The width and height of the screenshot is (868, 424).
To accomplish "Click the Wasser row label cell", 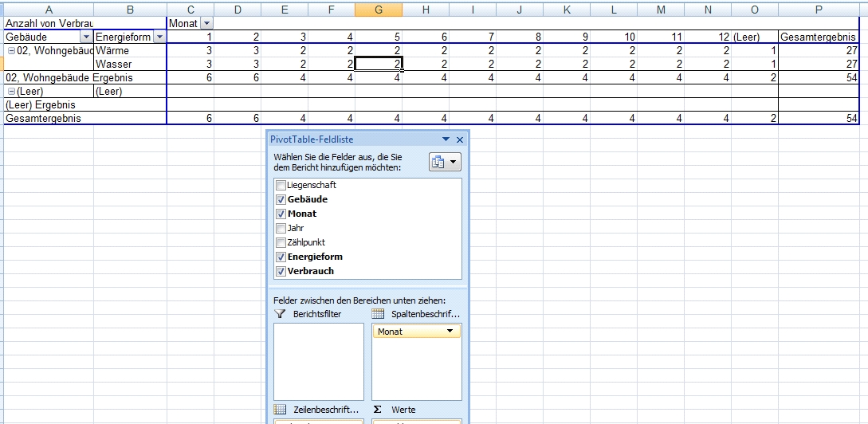I will (x=130, y=65).
